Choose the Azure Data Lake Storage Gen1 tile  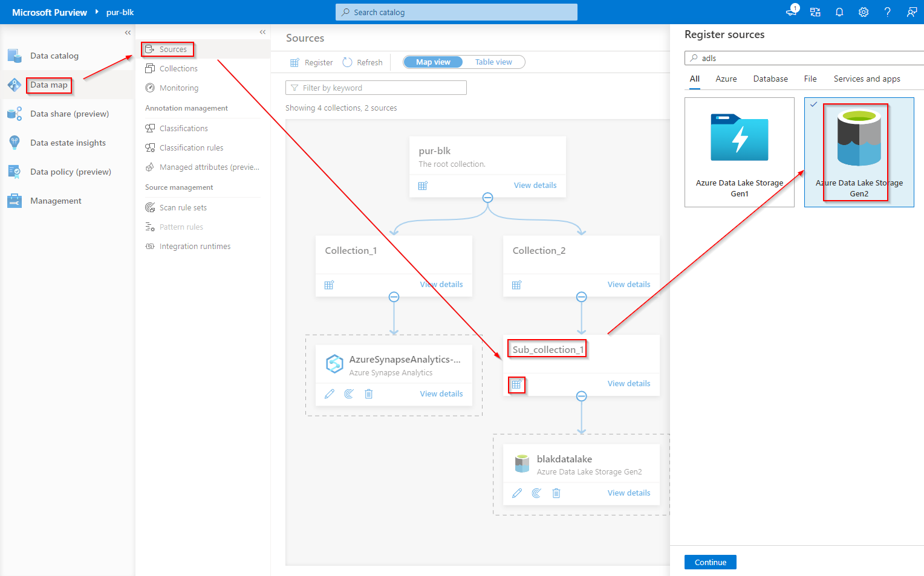click(x=740, y=152)
